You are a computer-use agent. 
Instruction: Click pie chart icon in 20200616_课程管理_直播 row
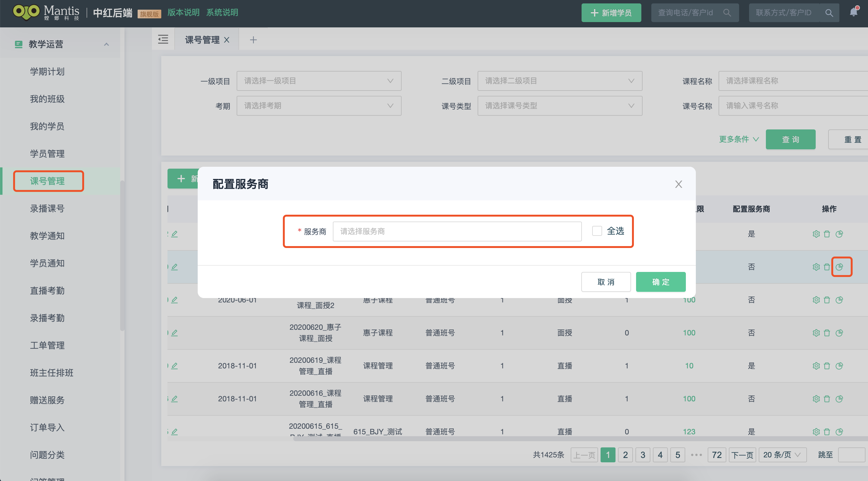[839, 399]
